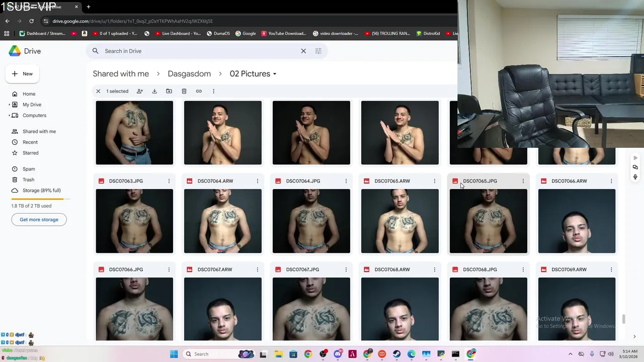Open Spam in sidebar
Viewport: 644px width, 362px height.
click(29, 169)
